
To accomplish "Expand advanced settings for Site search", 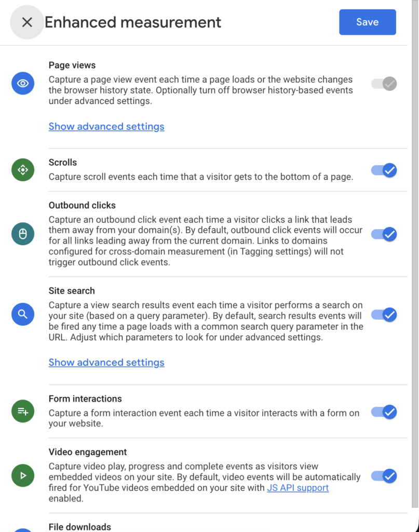I will click(x=106, y=362).
